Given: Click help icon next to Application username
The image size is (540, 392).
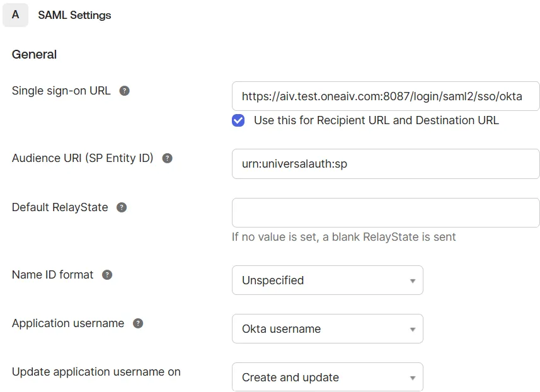Looking at the screenshot, I should point(138,323).
